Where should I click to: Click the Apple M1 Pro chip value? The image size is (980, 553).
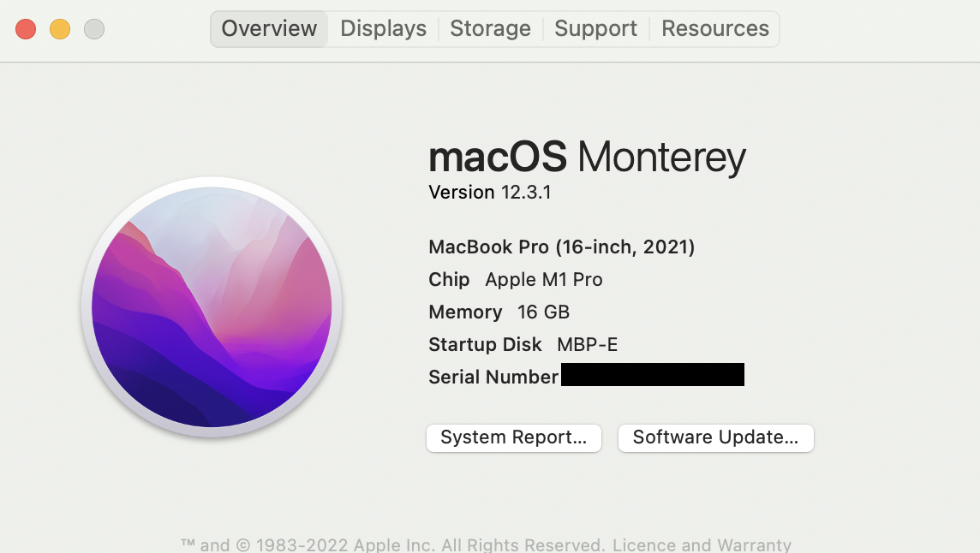click(543, 280)
